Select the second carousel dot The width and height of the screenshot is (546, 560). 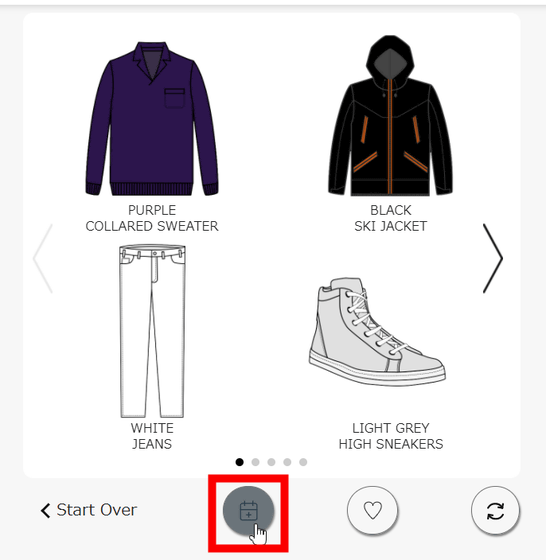255,462
